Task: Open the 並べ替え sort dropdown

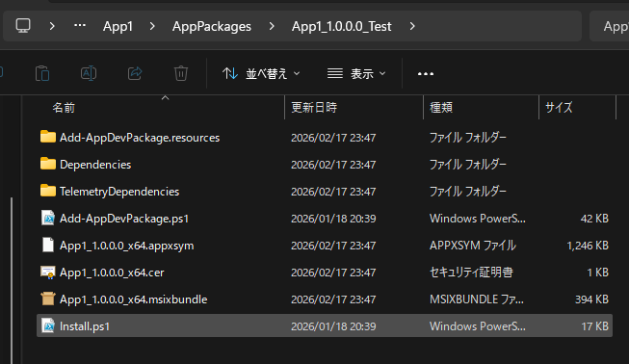Action: (x=261, y=74)
